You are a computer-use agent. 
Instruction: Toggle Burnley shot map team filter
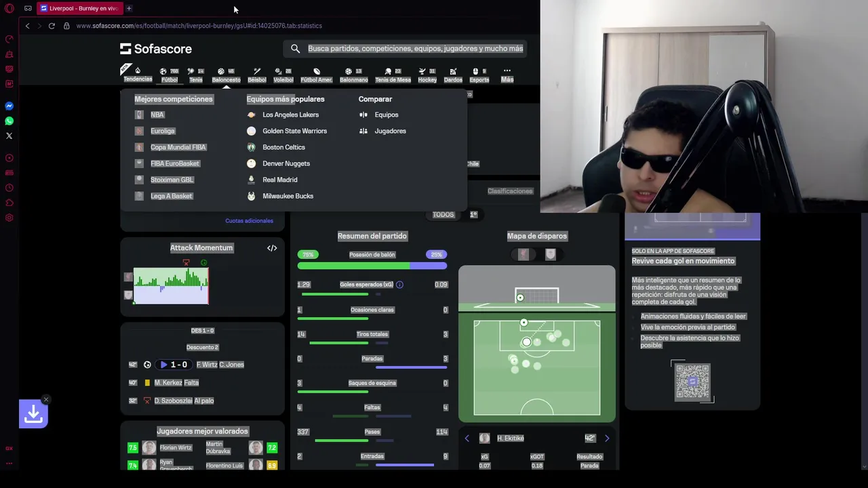550,254
